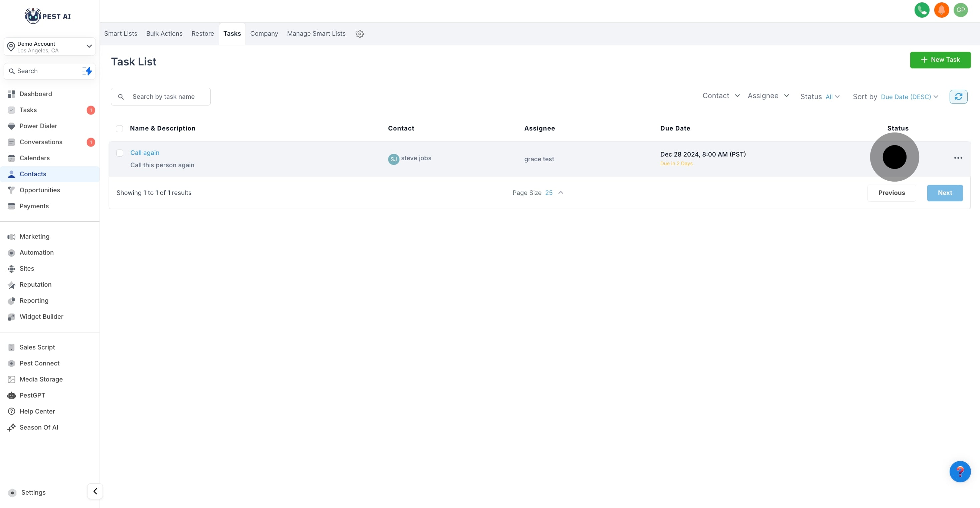The width and height of the screenshot is (980, 508).
Task: Open the GP user avatar menu
Action: (961, 10)
